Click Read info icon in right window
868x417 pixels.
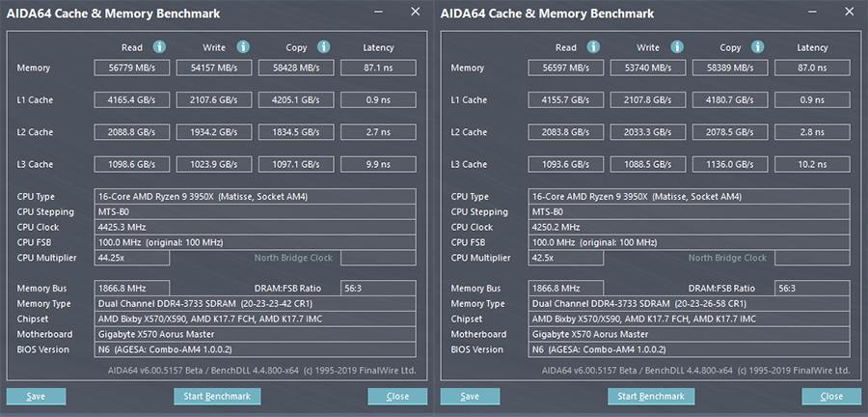tap(593, 47)
